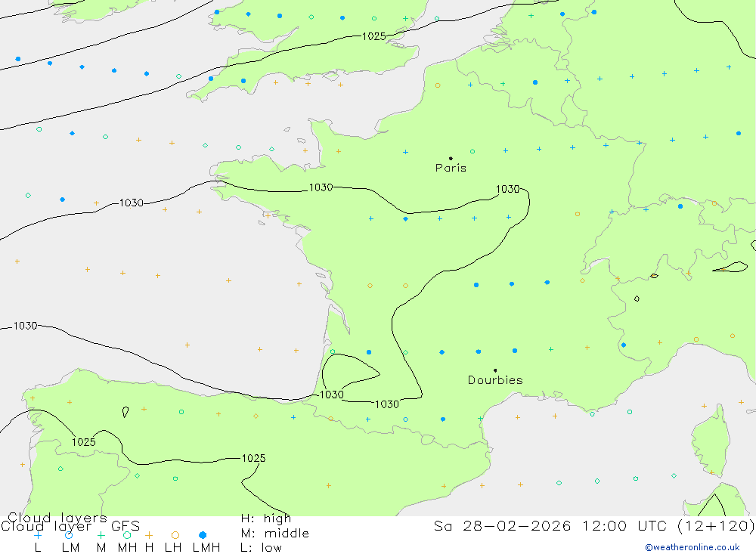Image resolution: width=756 pixels, height=554 pixels.
Task: Click the 'Dourbies' city label
Action: [x=495, y=380]
